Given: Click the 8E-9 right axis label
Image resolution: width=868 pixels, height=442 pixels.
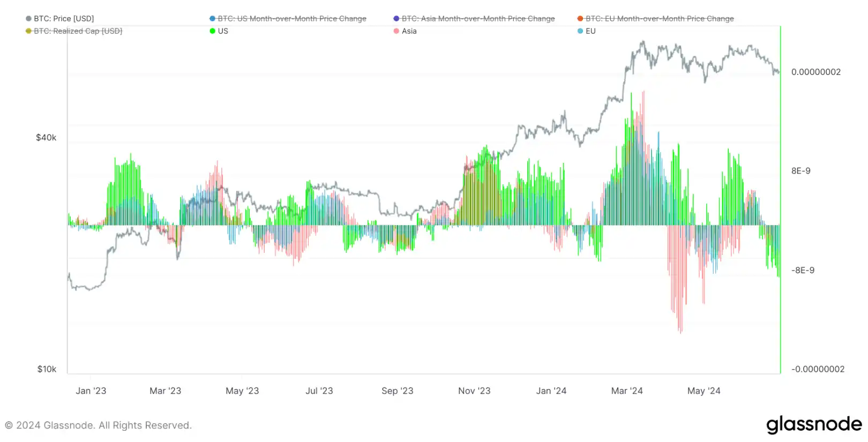Looking at the screenshot, I should 800,171.
